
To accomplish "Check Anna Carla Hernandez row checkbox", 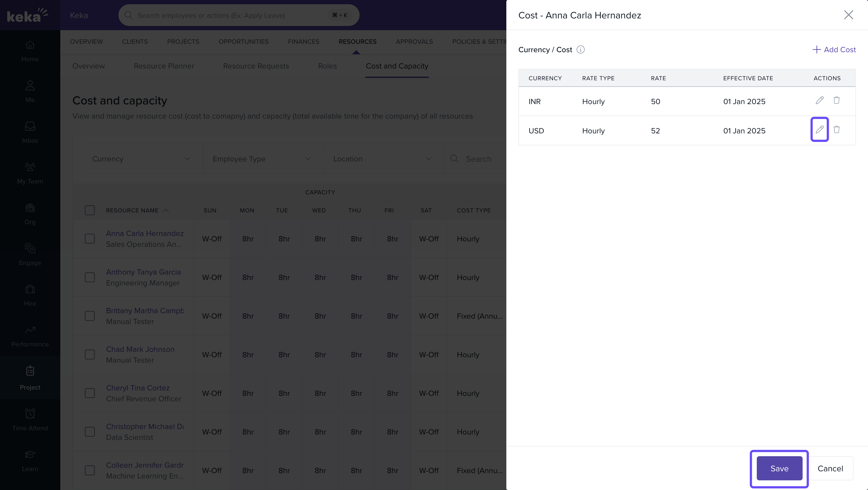I will [90, 239].
